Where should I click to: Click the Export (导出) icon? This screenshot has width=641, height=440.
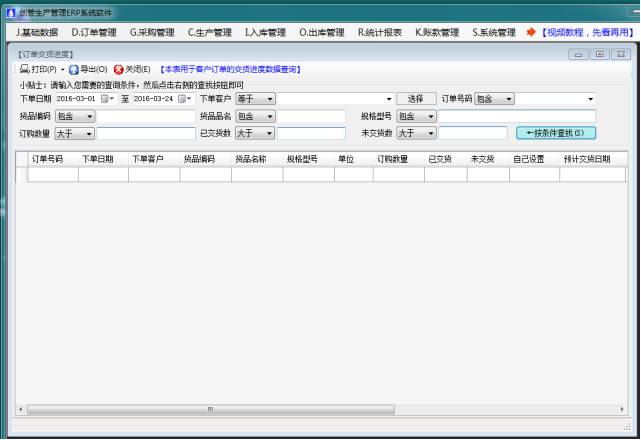[x=74, y=70]
